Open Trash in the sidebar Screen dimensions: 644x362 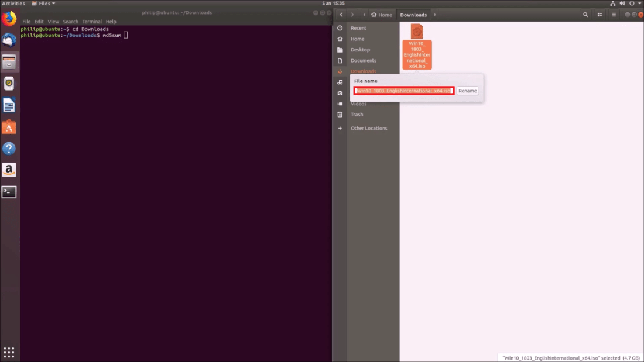coord(357,115)
